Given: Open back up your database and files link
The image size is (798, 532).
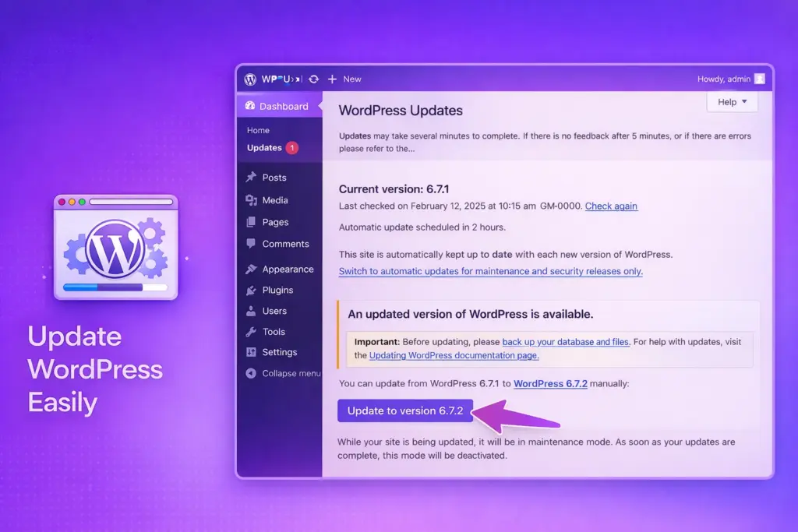Looking at the screenshot, I should (565, 342).
